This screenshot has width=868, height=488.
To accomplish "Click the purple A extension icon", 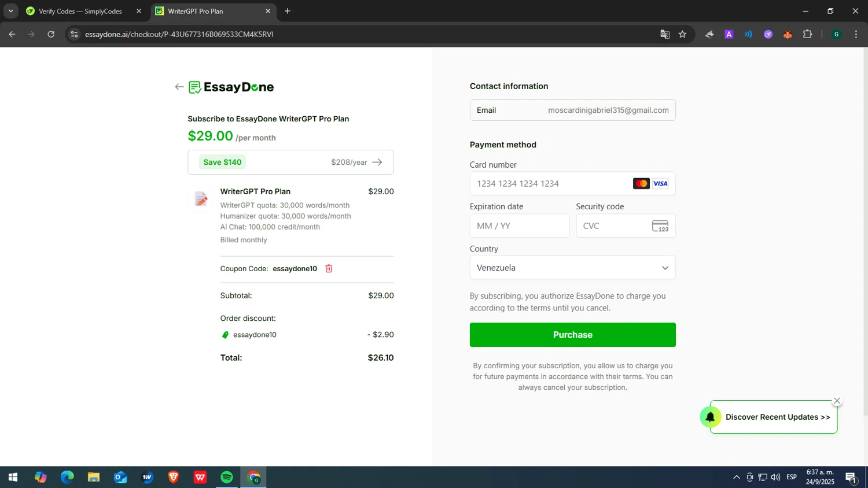I will pos(729,34).
